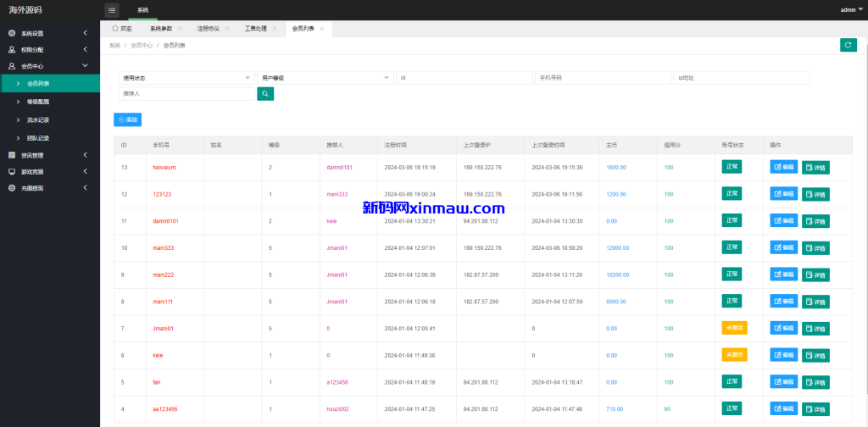Toggle 未激活 status for user Jmani01
Viewport: 868px width, 427px height.
pos(734,328)
